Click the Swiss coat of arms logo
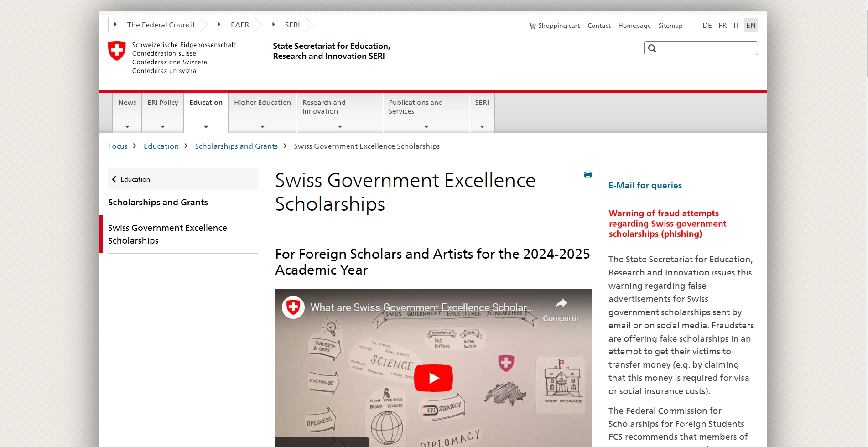Image resolution: width=868 pixels, height=447 pixels. (117, 51)
